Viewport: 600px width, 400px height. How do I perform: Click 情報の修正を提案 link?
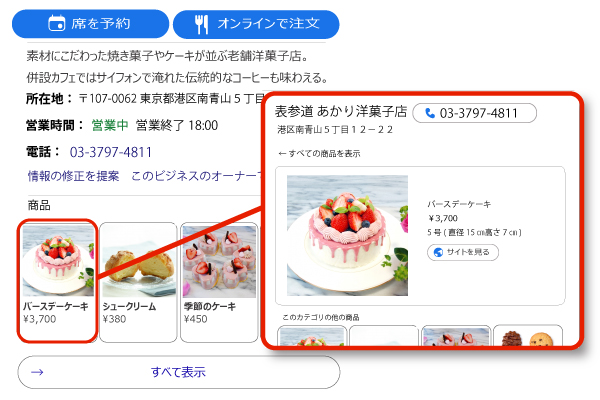(x=73, y=176)
